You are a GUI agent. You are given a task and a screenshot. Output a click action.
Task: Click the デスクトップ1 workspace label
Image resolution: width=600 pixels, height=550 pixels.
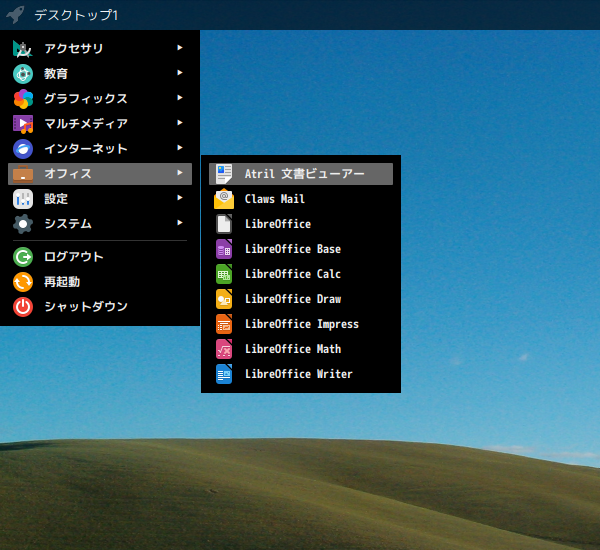pyautogui.click(x=76, y=15)
